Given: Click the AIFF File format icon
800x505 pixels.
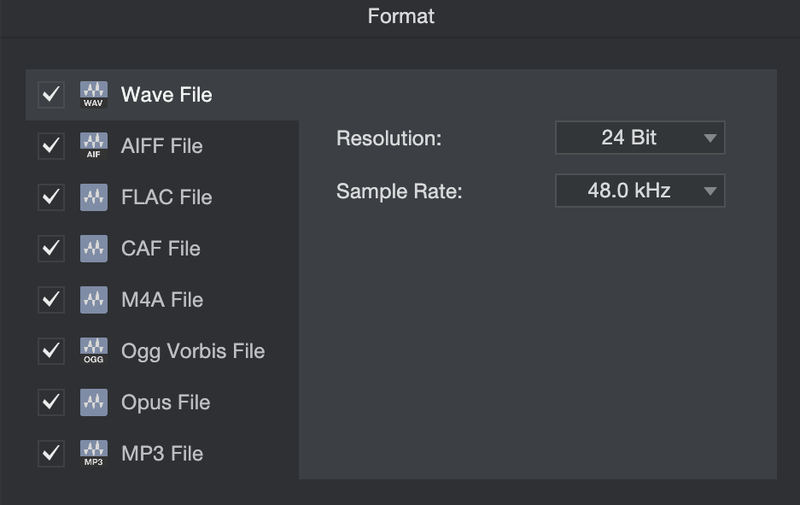Looking at the screenshot, I should [x=93, y=146].
